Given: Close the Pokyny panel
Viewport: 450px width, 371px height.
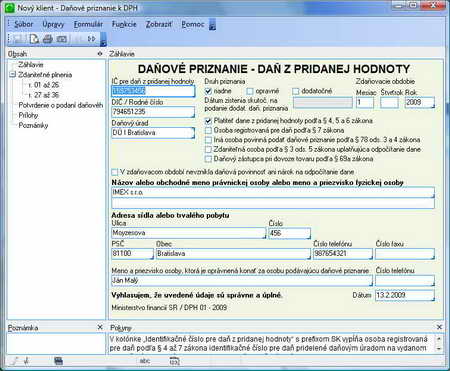Looking at the screenshot, I should tap(439, 327).
